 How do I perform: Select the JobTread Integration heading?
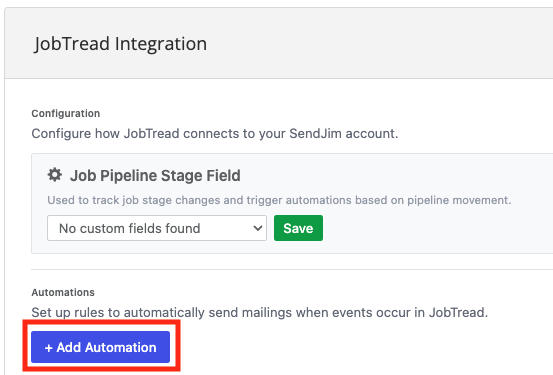pos(121,44)
